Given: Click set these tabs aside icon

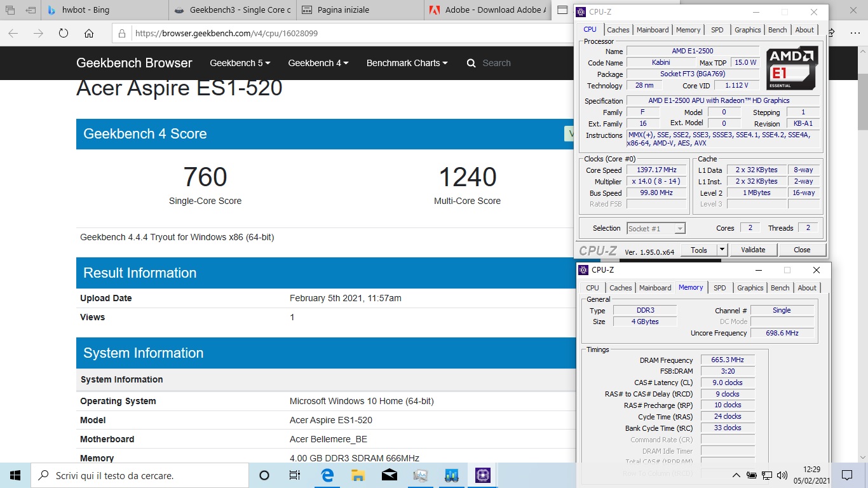Looking at the screenshot, I should tap(31, 10).
